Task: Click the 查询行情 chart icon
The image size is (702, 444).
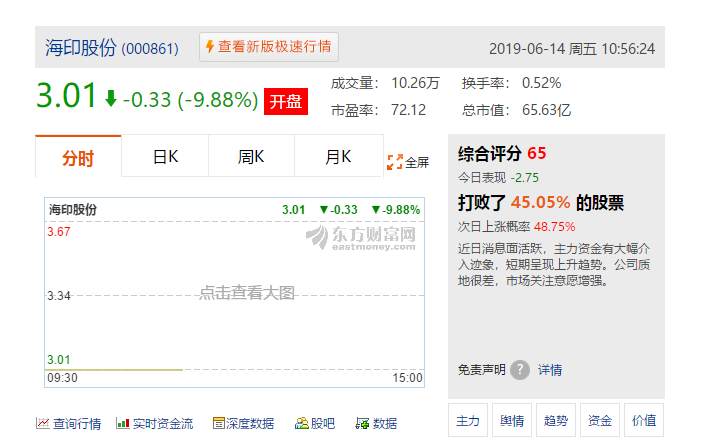Action: coord(43,423)
